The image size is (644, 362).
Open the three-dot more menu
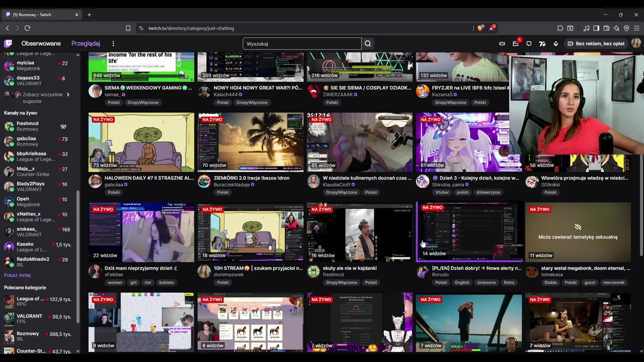coord(113,44)
